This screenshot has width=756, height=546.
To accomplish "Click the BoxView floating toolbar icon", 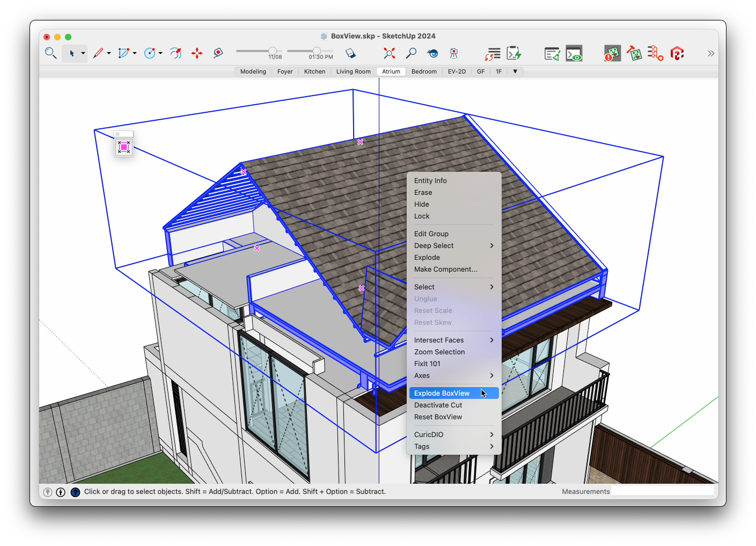I will (124, 147).
